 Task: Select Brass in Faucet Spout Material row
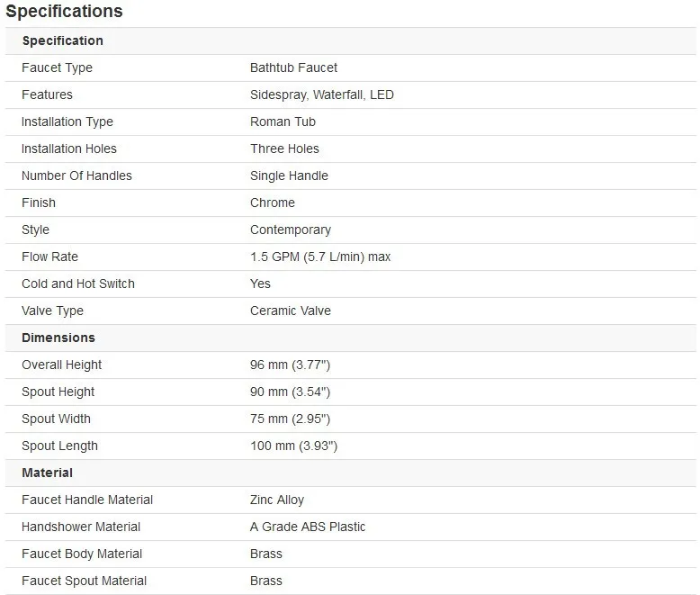point(266,581)
